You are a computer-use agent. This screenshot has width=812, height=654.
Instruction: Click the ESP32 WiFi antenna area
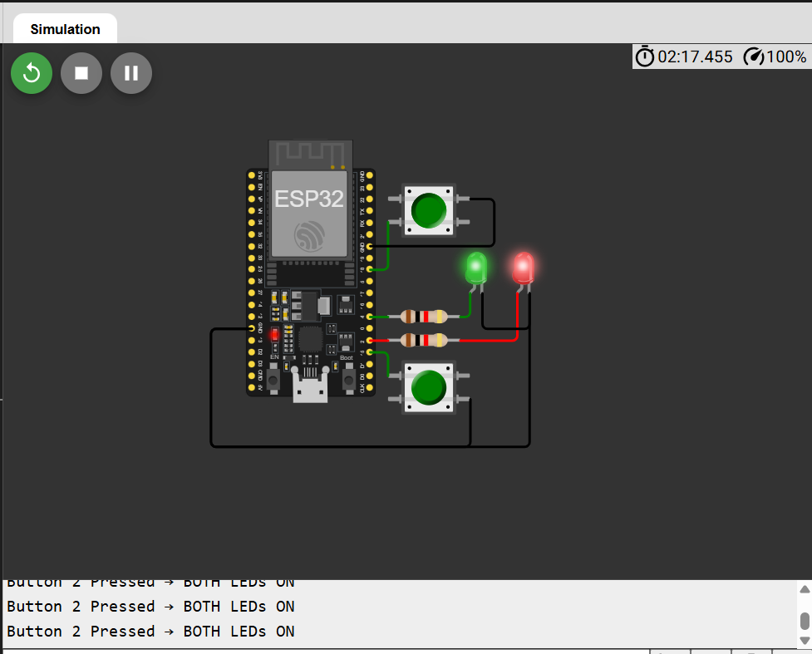tap(310, 155)
